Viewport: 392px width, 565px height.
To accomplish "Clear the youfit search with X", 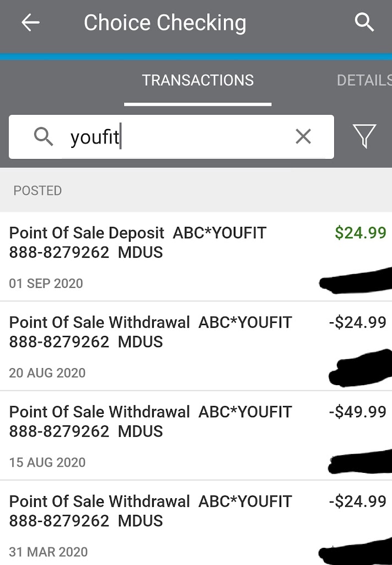I will click(303, 136).
